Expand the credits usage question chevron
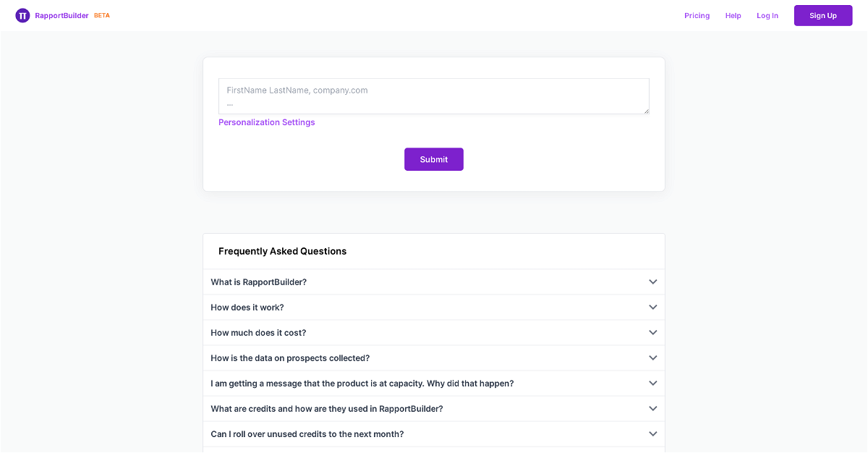Screen dimensions: 868x453 (x=652, y=409)
